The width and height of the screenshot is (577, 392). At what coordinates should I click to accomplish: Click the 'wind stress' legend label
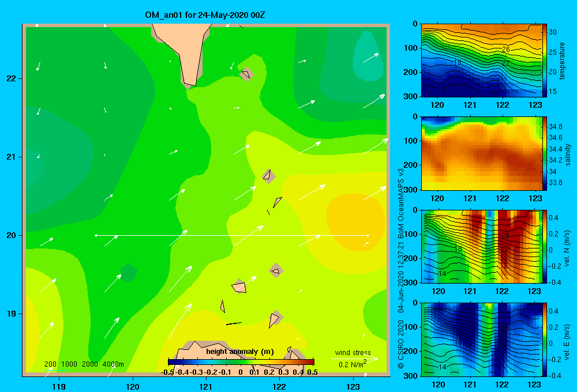[353, 353]
